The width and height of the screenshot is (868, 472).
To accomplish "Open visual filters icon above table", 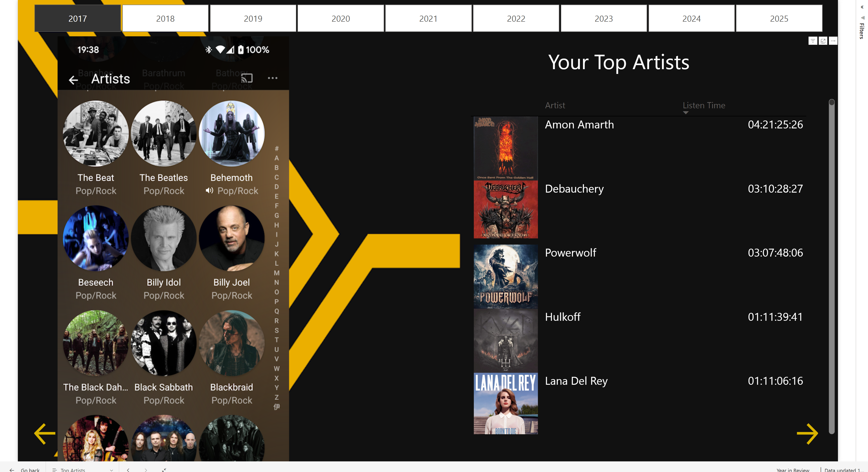I will 813,41.
